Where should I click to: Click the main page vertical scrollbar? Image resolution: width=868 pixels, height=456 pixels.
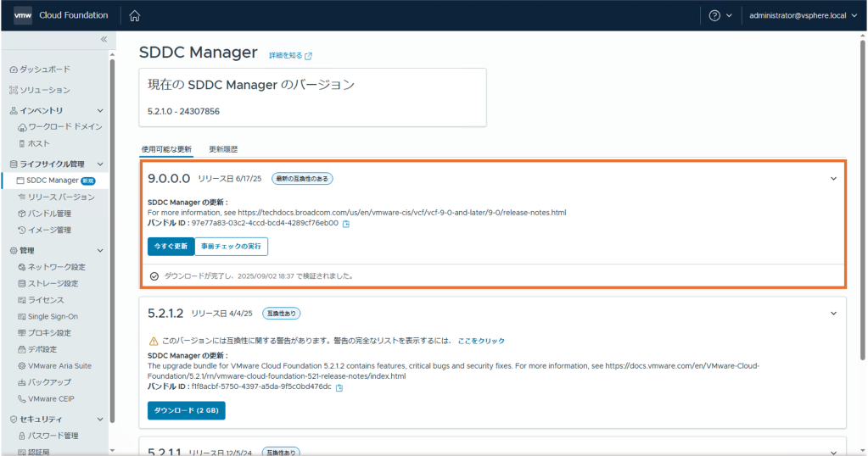tap(862, 199)
